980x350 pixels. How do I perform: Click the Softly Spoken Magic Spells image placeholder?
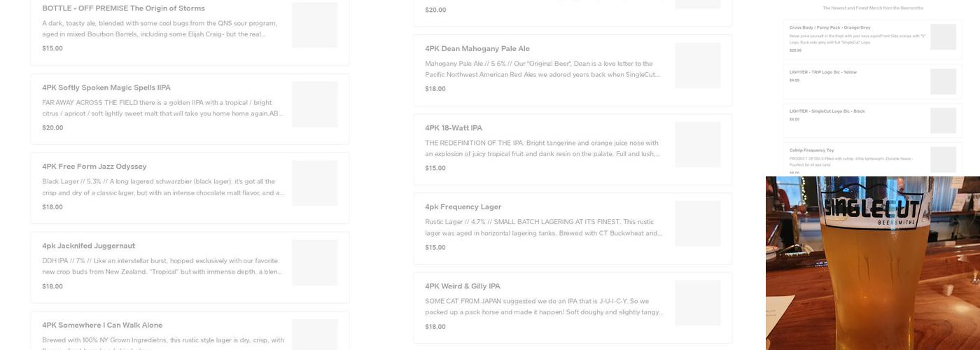314,104
